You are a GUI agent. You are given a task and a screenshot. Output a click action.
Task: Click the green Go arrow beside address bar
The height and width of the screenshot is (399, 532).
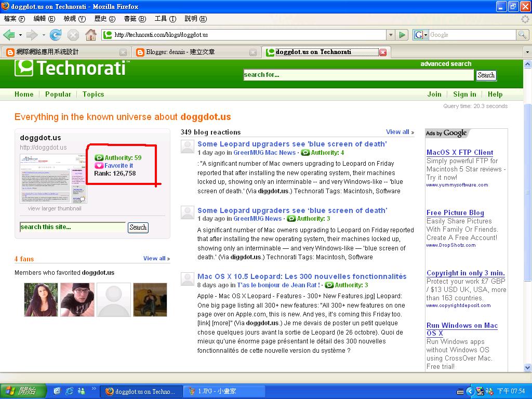[x=403, y=35]
